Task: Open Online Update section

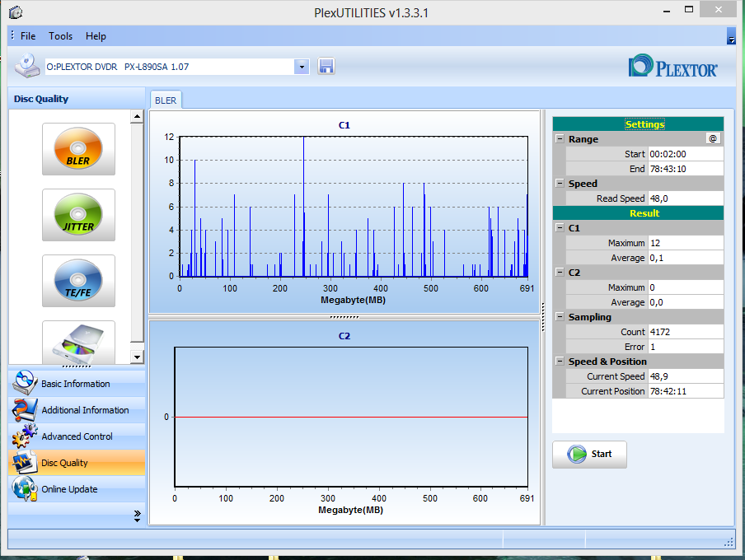Action: coord(77,489)
